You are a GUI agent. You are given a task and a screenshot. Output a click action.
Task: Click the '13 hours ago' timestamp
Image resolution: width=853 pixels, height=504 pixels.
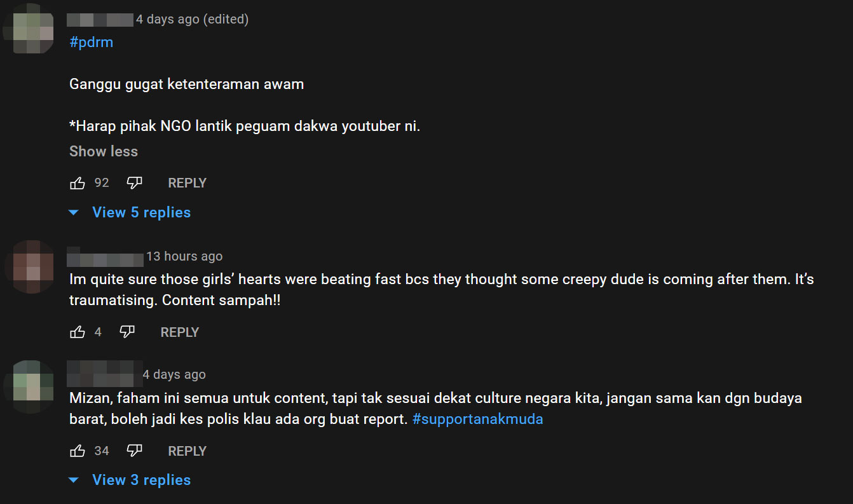point(184,256)
